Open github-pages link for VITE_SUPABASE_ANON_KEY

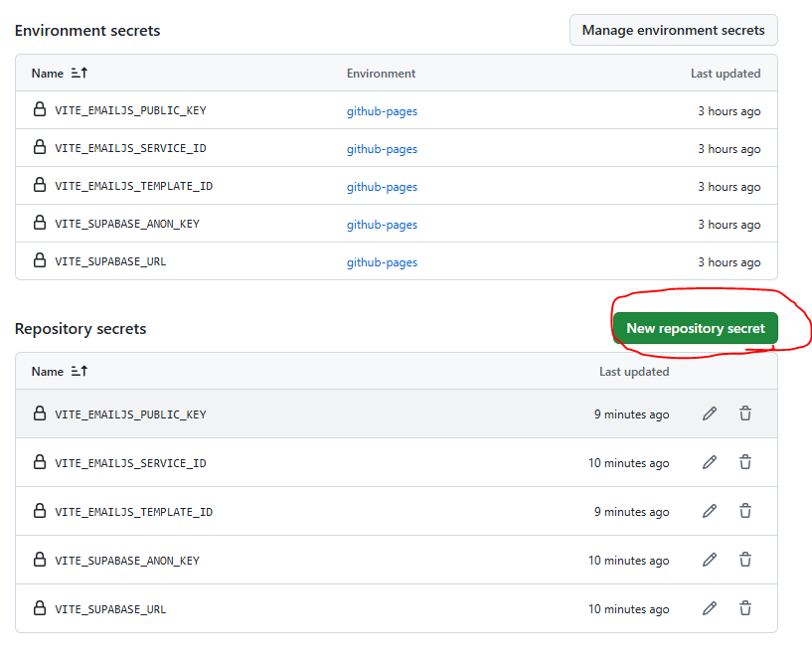382,225
